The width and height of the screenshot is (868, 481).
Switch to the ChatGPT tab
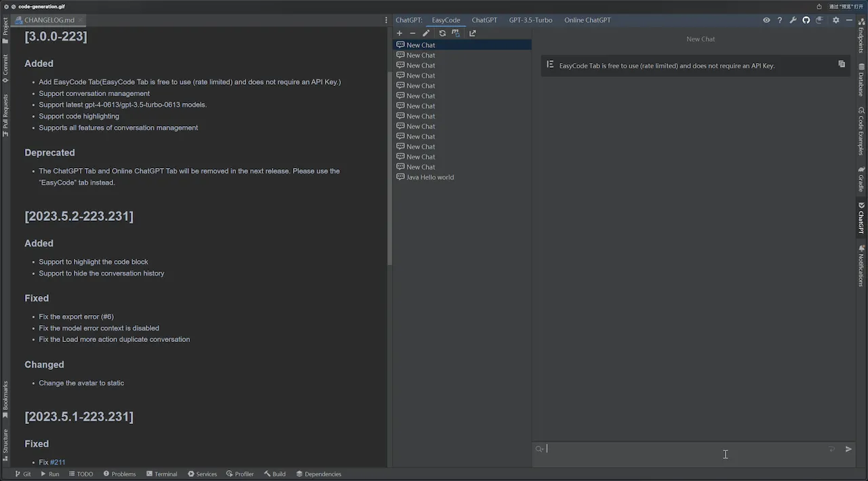coord(484,20)
